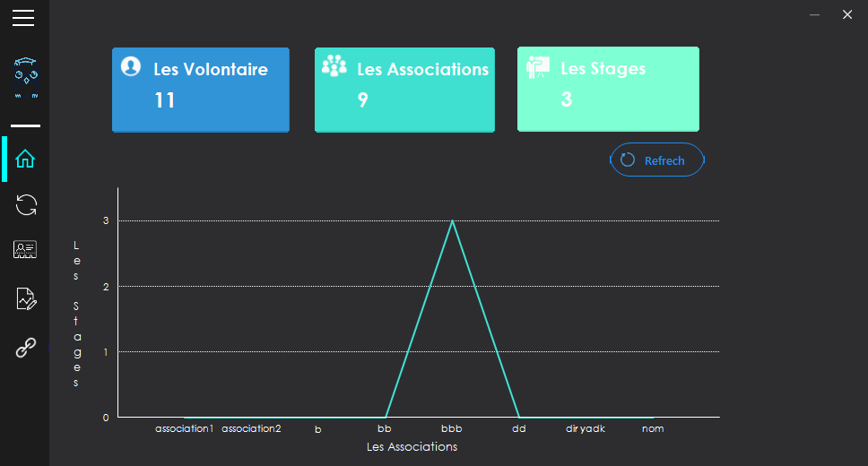
Task: Close the application window
Action: [x=846, y=14]
